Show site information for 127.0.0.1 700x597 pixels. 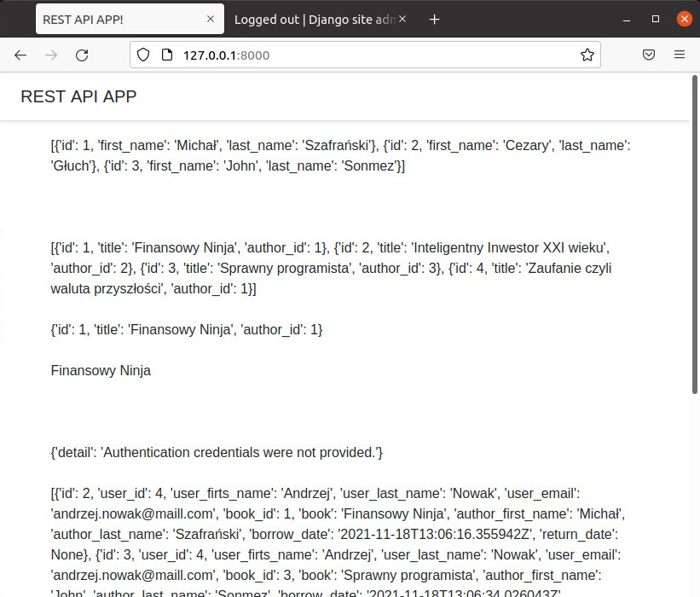coord(166,55)
